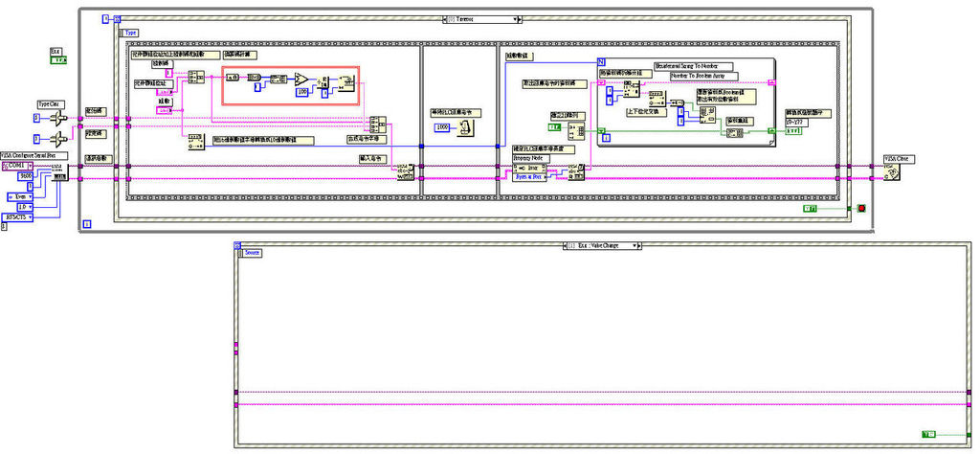Select the string-to-number conversion node below red box
The image size is (980, 454).
tap(196, 142)
